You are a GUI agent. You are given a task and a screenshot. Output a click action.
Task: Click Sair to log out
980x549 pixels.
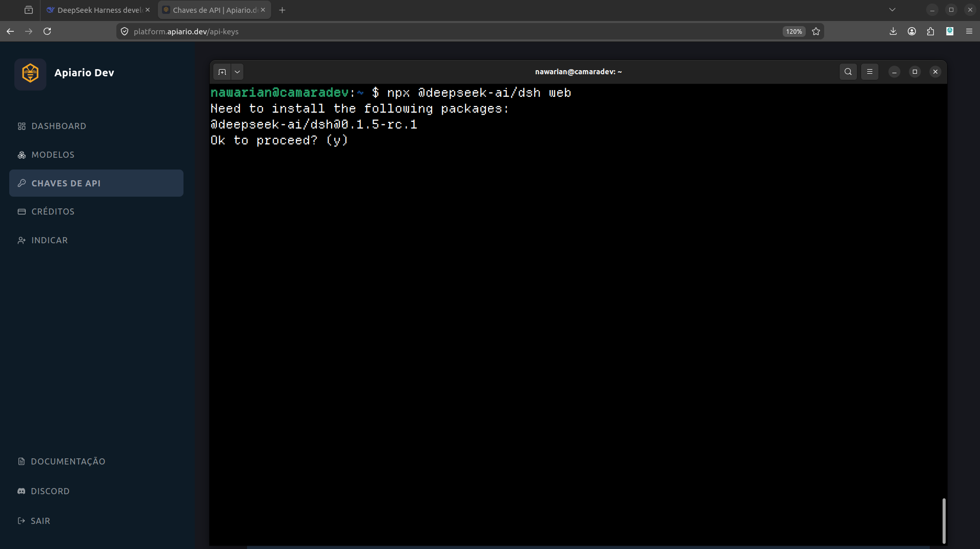tap(34, 521)
